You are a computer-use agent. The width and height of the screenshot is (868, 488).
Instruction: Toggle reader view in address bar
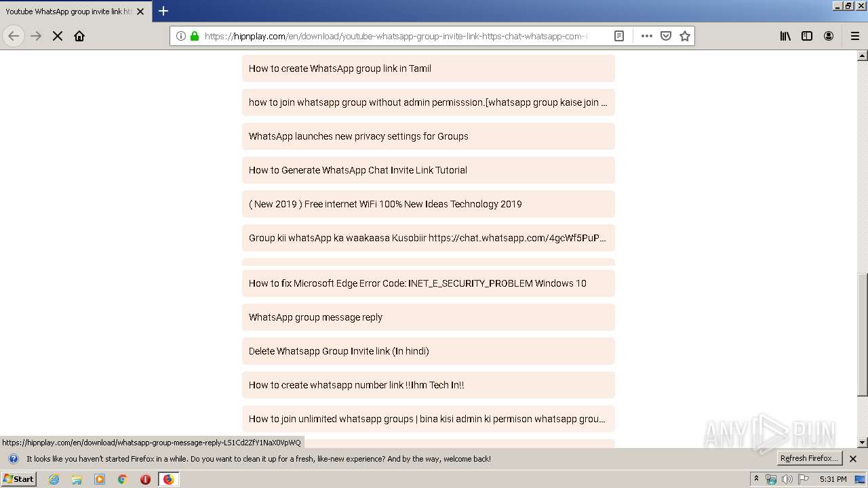(x=619, y=36)
